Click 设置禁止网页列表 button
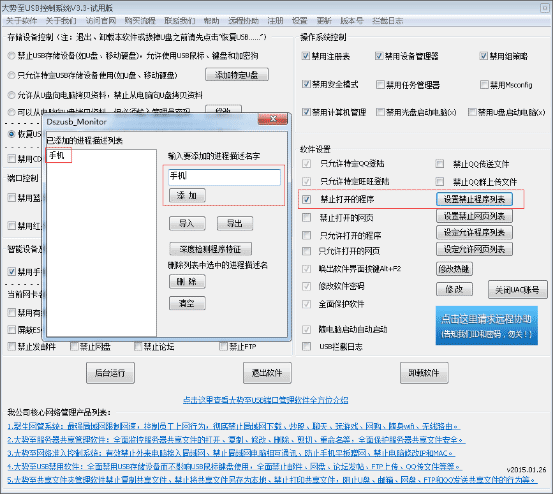554x494 pixels. (x=475, y=216)
